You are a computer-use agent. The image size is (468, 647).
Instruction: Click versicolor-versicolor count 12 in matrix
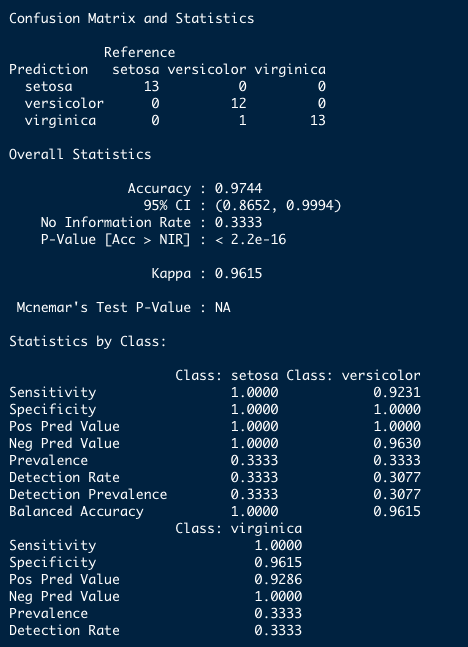coord(239,104)
